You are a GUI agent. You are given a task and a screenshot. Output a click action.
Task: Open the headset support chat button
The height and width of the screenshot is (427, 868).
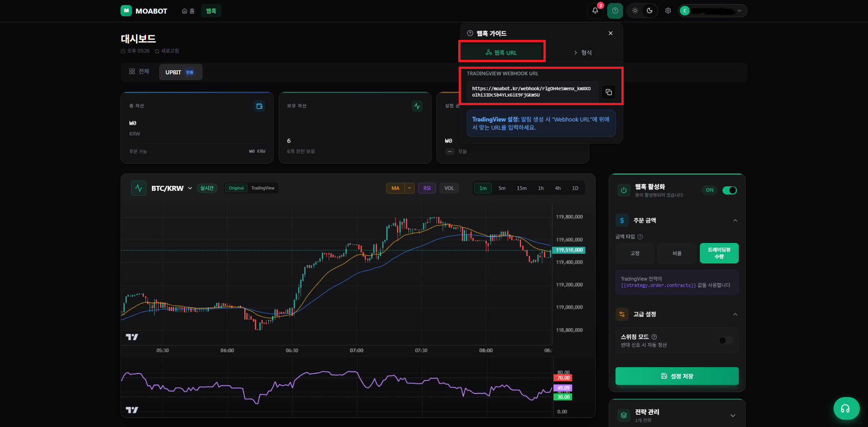pos(846,409)
